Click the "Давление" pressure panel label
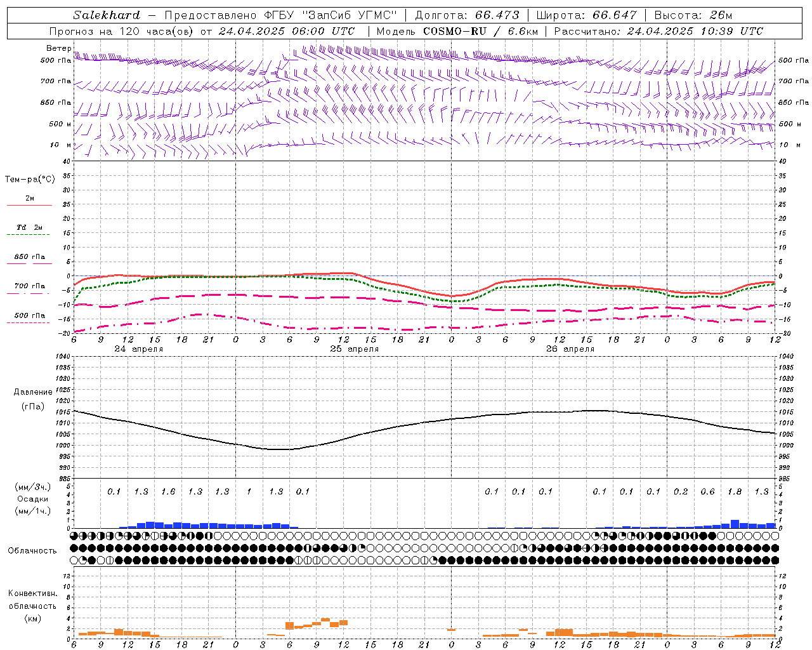The width and height of the screenshot is (812, 650). pos(33,392)
